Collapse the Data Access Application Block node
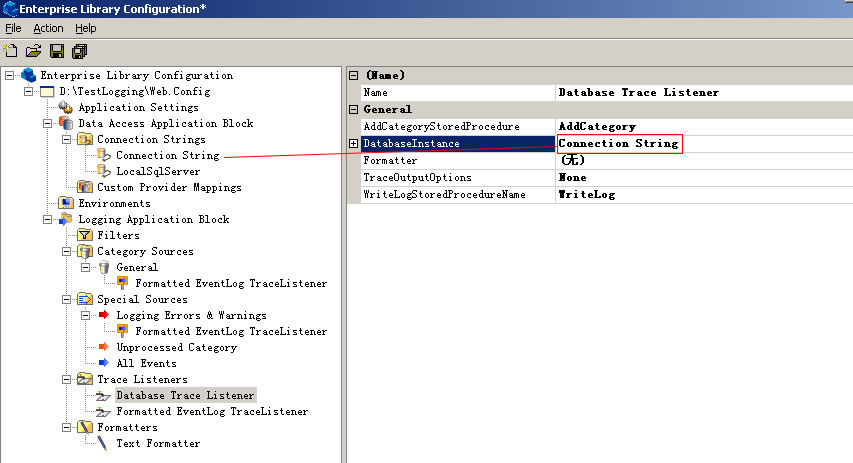This screenshot has width=853, height=463. point(47,124)
